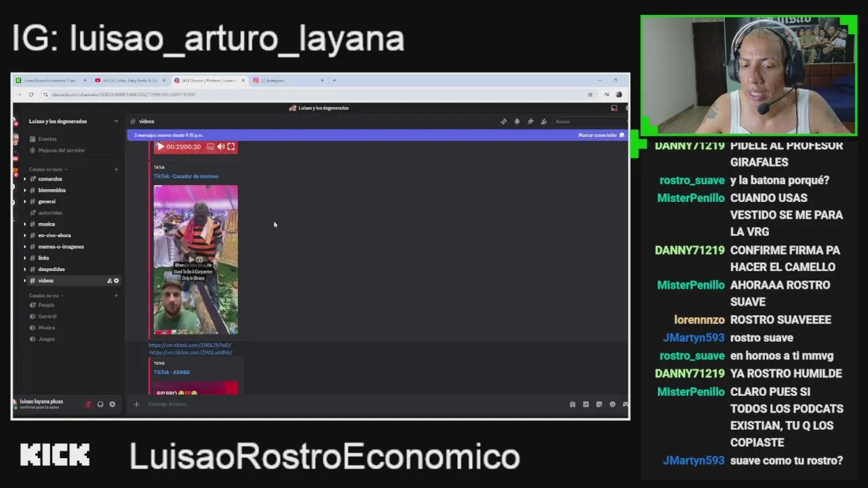Open the en-vivo-ahora channel
This screenshot has width=868, height=488.
[x=54, y=235]
